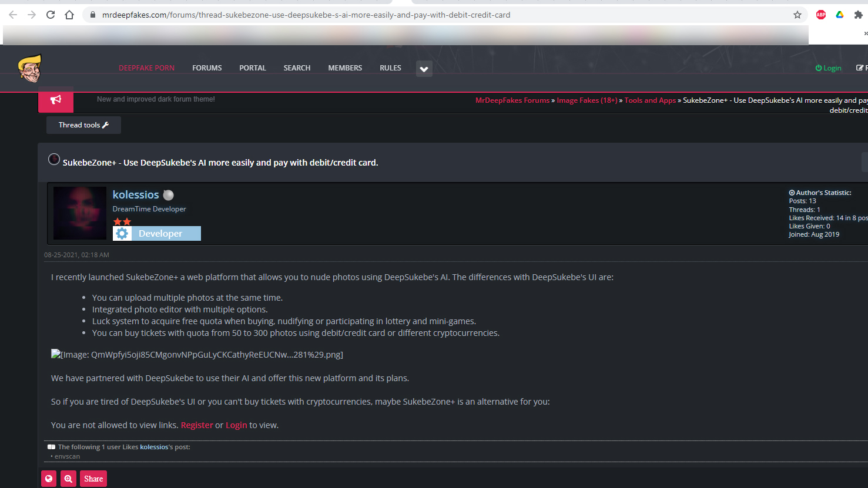Open the ABP extension icon
The image size is (868, 488).
pos(821,15)
